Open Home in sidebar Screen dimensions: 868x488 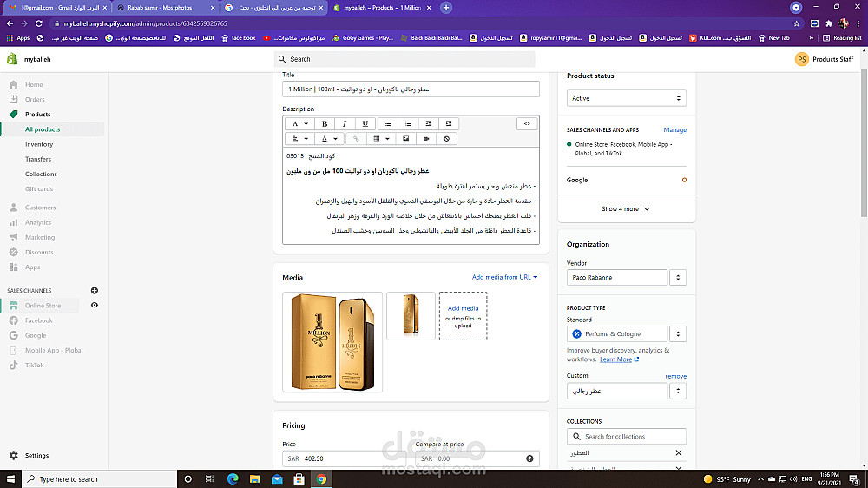[x=34, y=85]
